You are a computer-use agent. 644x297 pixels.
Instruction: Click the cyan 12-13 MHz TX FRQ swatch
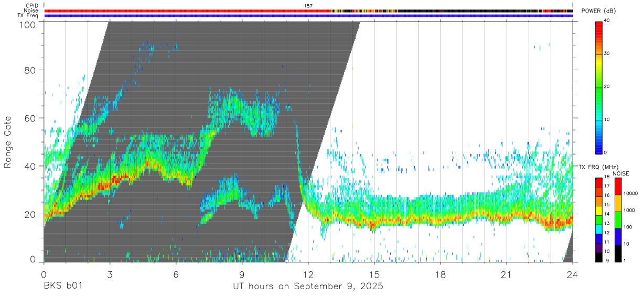[599, 229]
